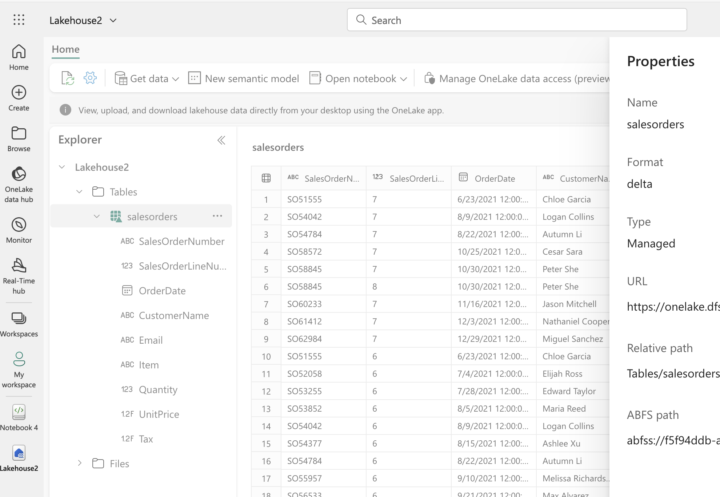Open Notebook 4 from sidebar
720x497 pixels.
click(19, 418)
